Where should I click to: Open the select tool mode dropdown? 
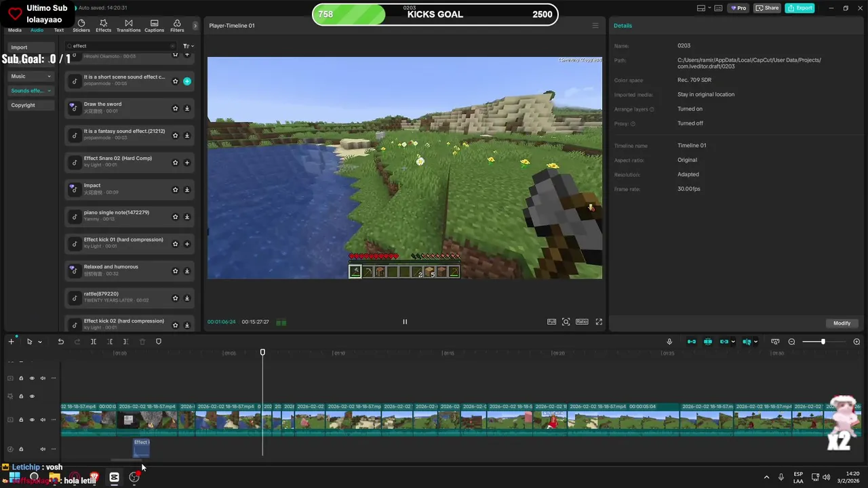[40, 342]
